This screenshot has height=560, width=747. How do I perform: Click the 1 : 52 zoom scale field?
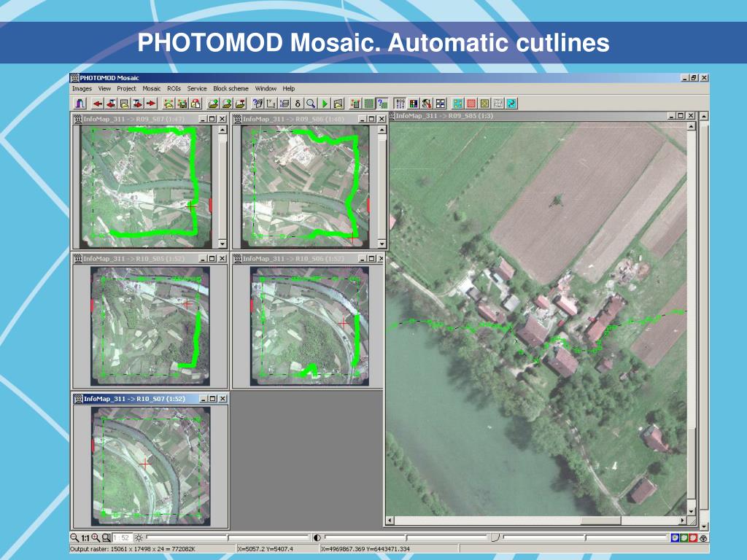coord(122,537)
